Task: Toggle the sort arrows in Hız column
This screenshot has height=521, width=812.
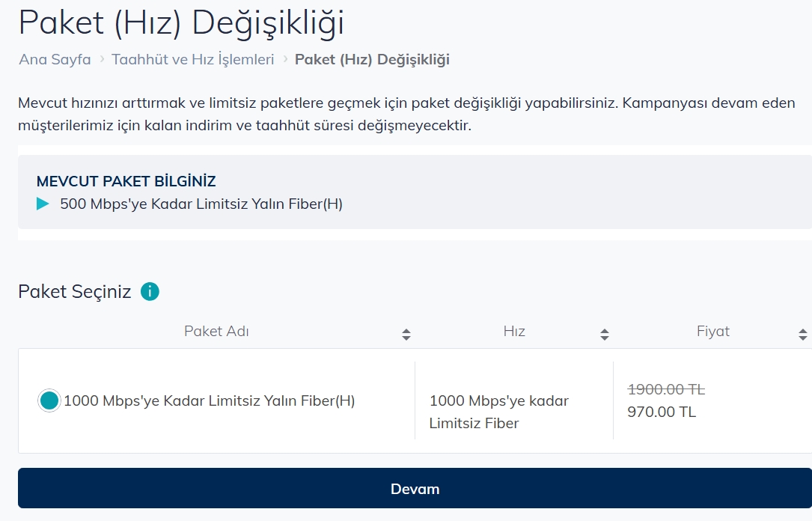Action: 604,335
